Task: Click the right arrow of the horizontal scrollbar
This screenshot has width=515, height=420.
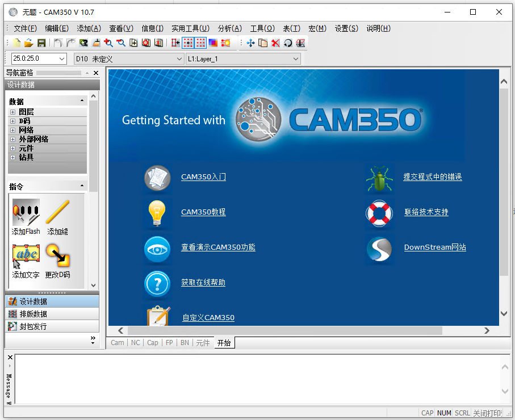Action: (486, 330)
